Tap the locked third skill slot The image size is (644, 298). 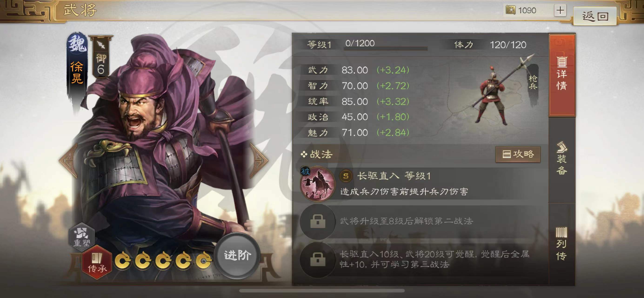click(317, 259)
